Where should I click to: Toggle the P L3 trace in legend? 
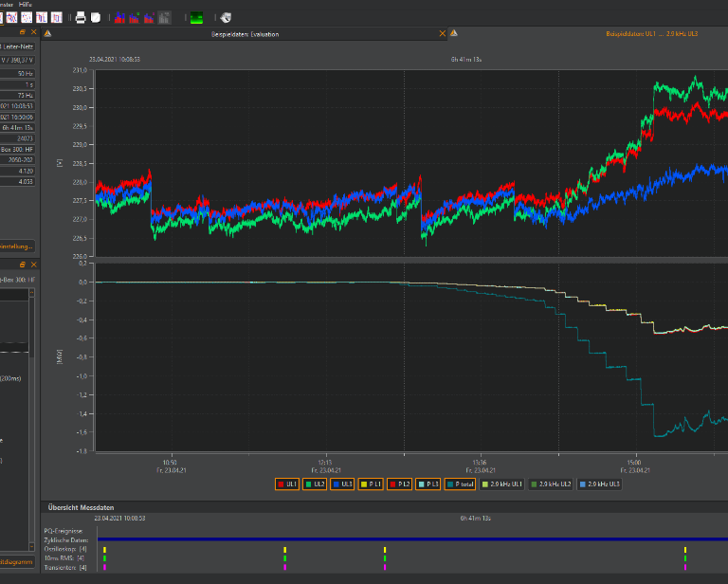pyautogui.click(x=428, y=484)
